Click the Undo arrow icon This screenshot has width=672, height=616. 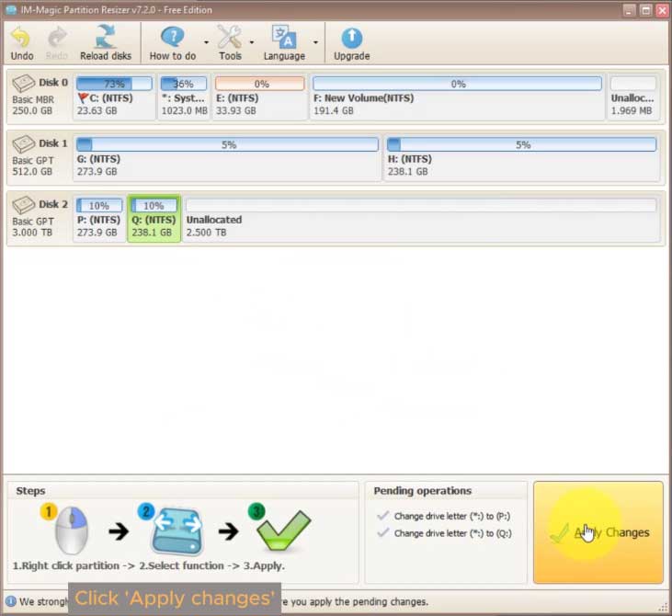point(21,38)
